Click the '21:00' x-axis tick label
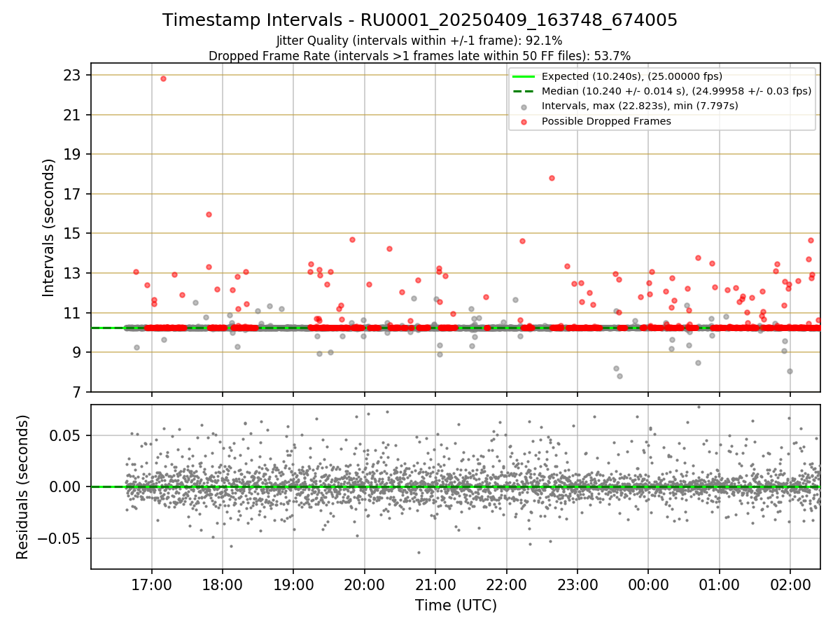The height and width of the screenshot is (630, 840). pos(435,584)
